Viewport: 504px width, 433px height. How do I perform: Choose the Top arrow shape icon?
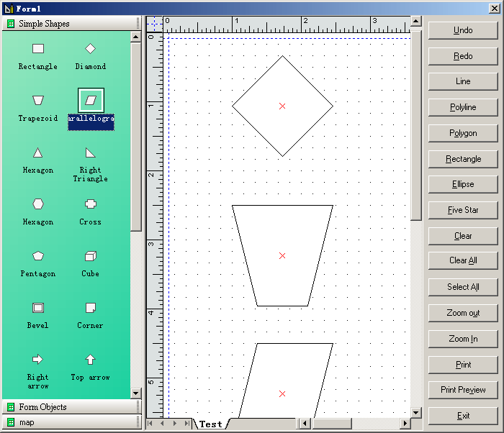point(90,360)
